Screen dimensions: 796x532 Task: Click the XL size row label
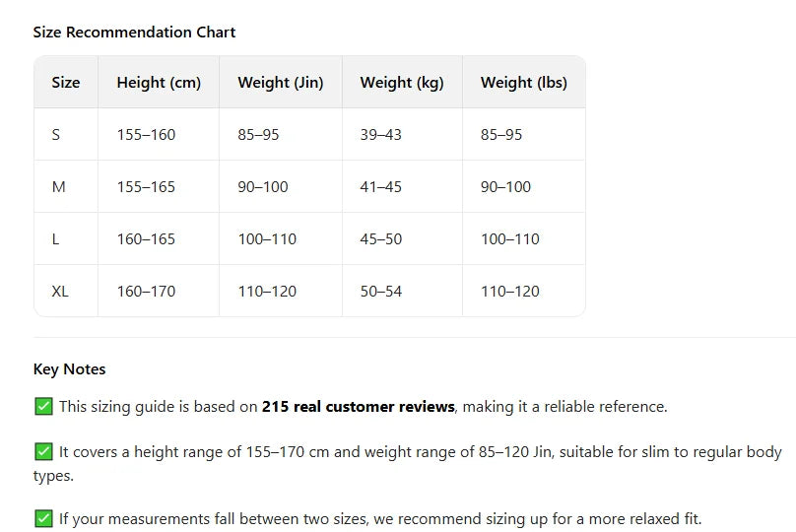(60, 292)
